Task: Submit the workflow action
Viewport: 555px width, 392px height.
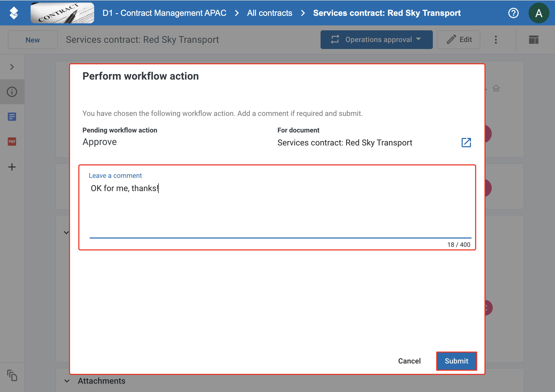Action: pyautogui.click(x=456, y=361)
